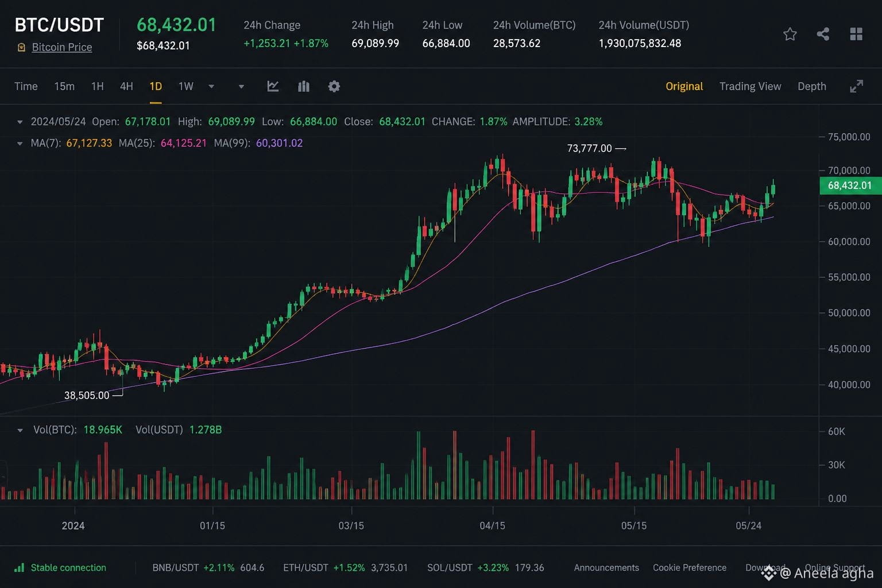Click 24h Volume(USDT) value 1,930,075,832.48
Image resolution: width=882 pixels, height=588 pixels.
click(640, 43)
